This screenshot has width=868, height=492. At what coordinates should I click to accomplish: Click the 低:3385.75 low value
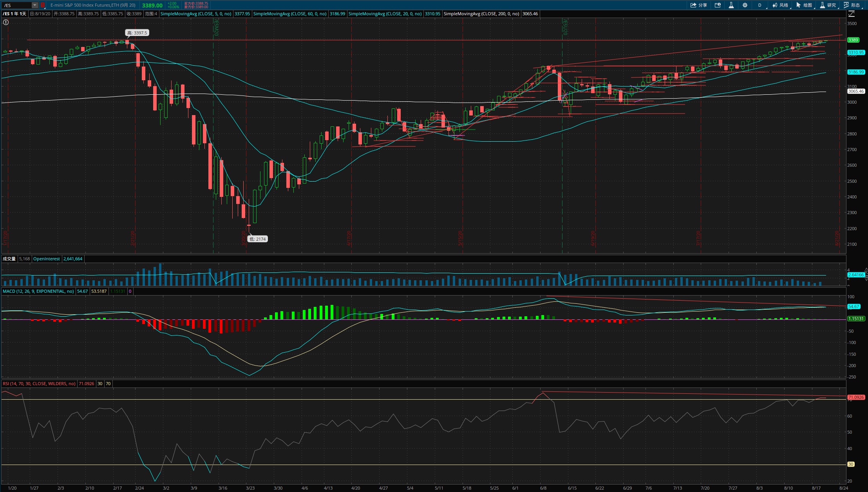113,14
